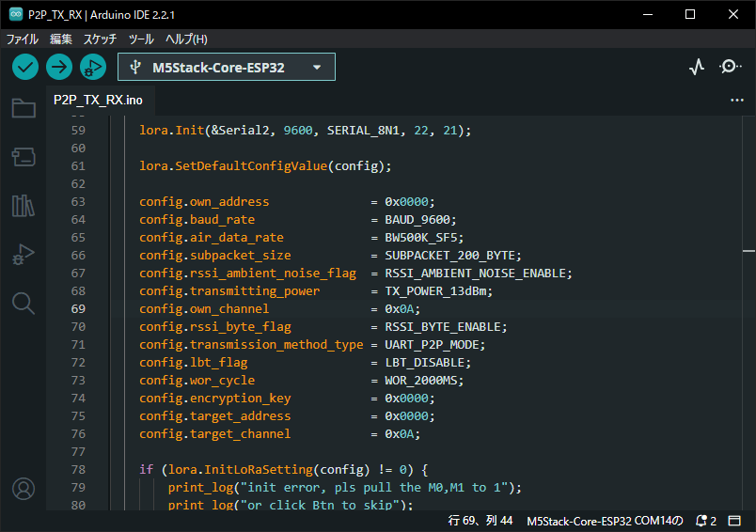Open the Library Manager books icon
Screen dimensions: 756x532
click(x=24, y=206)
